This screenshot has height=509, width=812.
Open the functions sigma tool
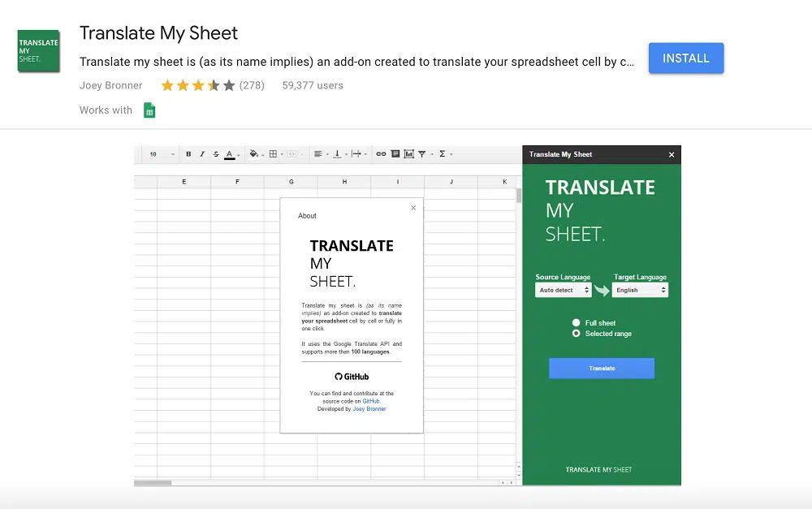pyautogui.click(x=443, y=153)
